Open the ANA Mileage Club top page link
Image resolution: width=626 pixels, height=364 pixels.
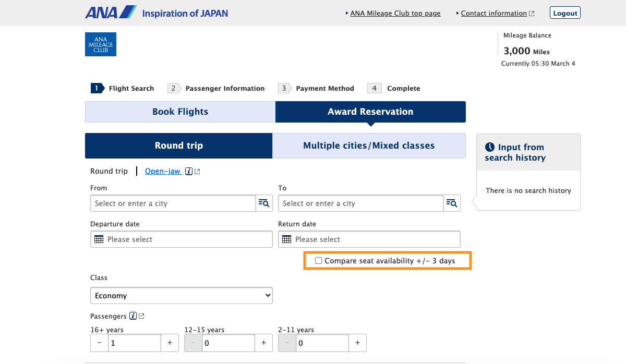pyautogui.click(x=395, y=14)
